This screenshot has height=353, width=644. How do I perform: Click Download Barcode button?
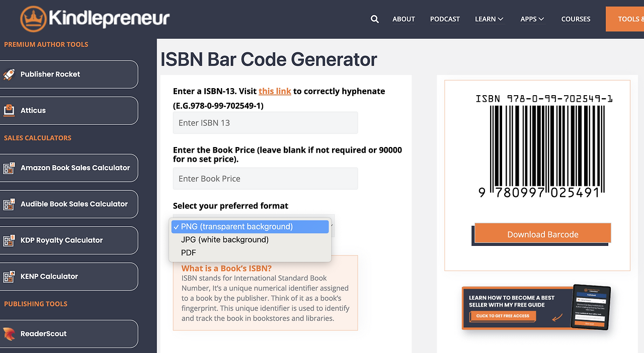point(543,234)
